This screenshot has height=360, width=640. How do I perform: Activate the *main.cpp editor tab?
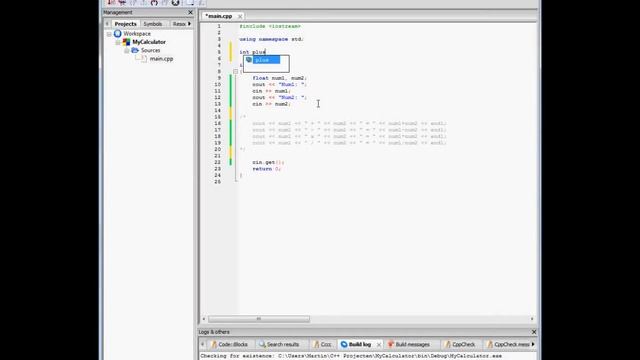click(x=219, y=16)
